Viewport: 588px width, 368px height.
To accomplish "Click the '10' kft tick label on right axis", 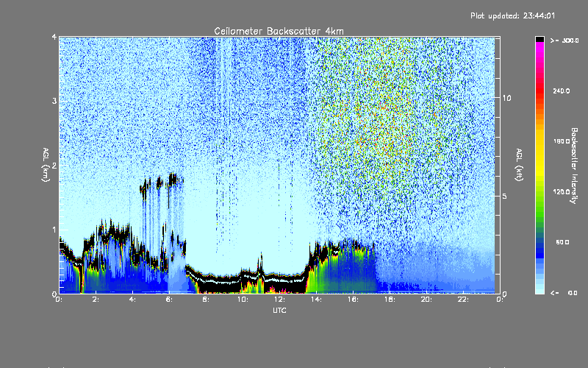I will 506,98.
